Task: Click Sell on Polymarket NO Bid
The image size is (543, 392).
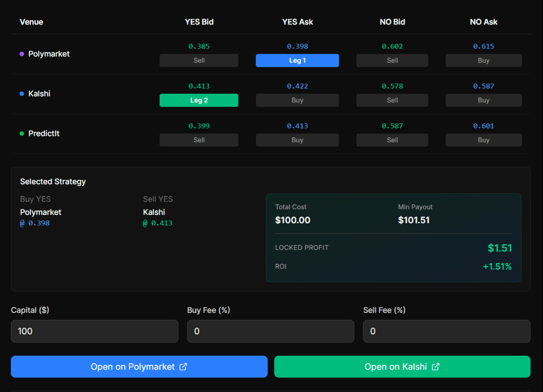Action: (392, 60)
